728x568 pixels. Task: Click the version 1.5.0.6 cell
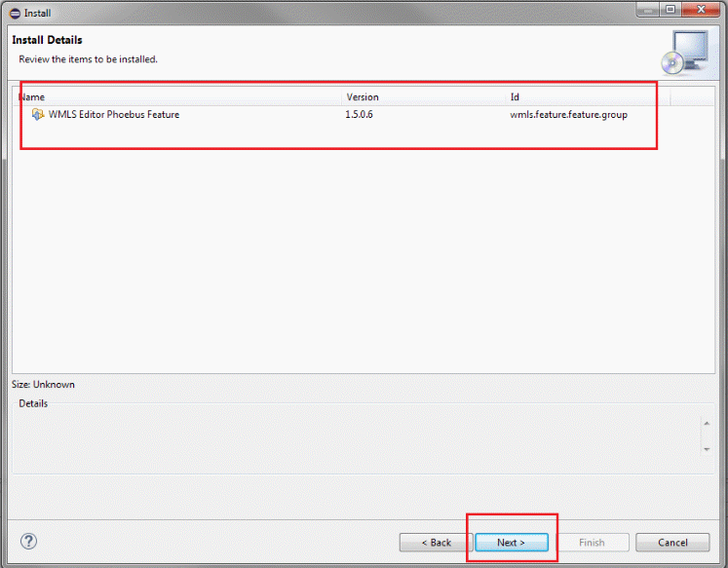click(360, 114)
